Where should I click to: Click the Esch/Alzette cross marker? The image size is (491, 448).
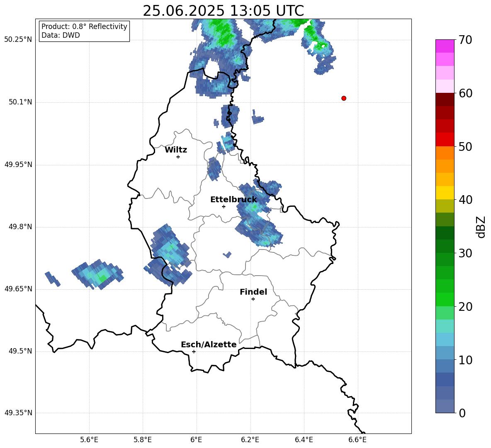tap(194, 351)
